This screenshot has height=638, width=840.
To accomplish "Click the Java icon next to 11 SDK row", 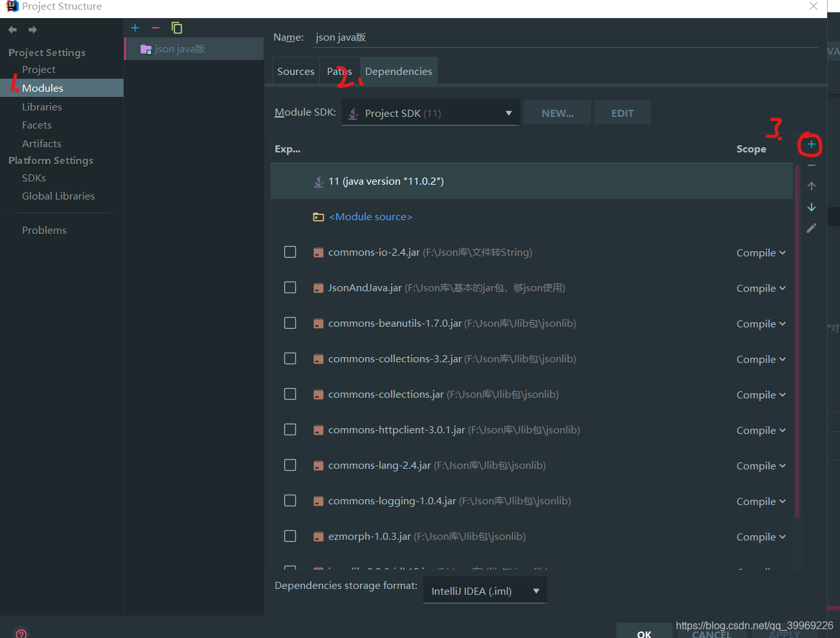I will pos(319,181).
